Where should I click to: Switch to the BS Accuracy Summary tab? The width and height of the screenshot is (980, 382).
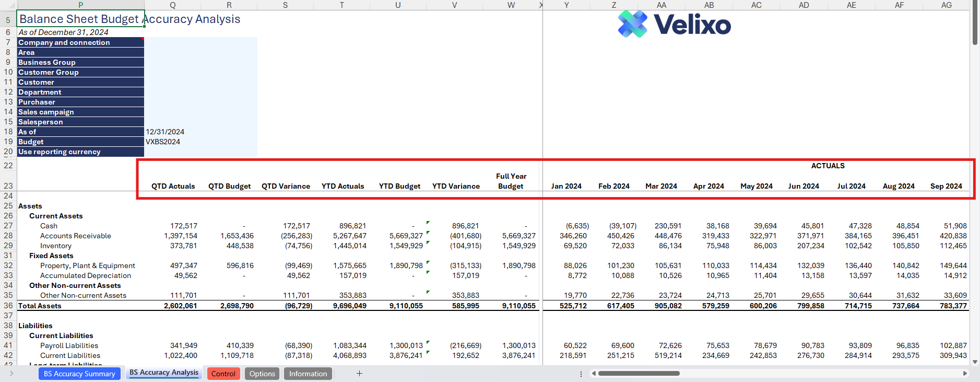pos(79,374)
